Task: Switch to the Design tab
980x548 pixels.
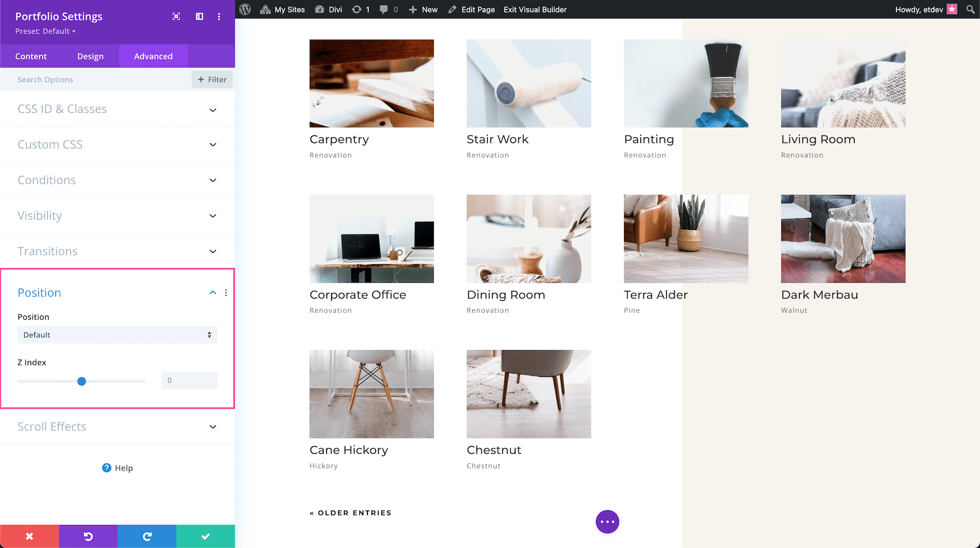Action: point(90,56)
